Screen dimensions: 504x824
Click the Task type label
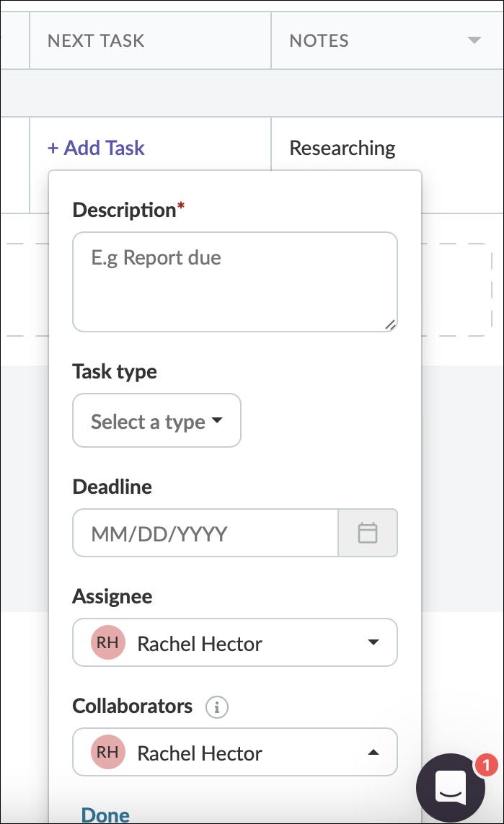[115, 371]
